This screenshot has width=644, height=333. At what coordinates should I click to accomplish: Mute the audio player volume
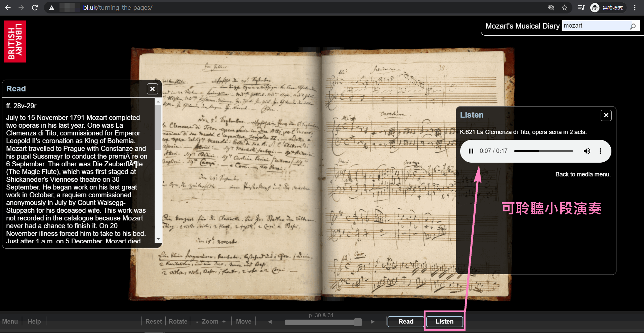coord(587,151)
